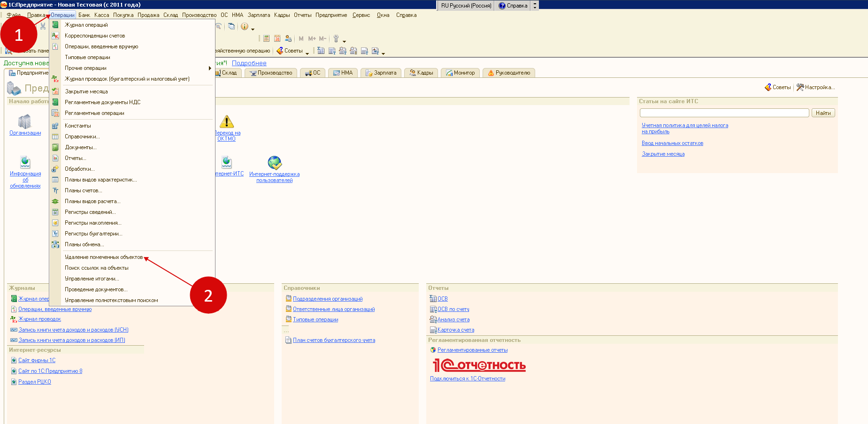
Task: Switch to the Монитор tab
Action: [460, 73]
